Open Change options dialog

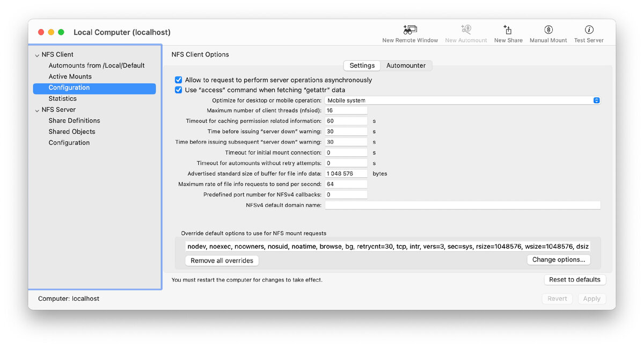pos(558,260)
